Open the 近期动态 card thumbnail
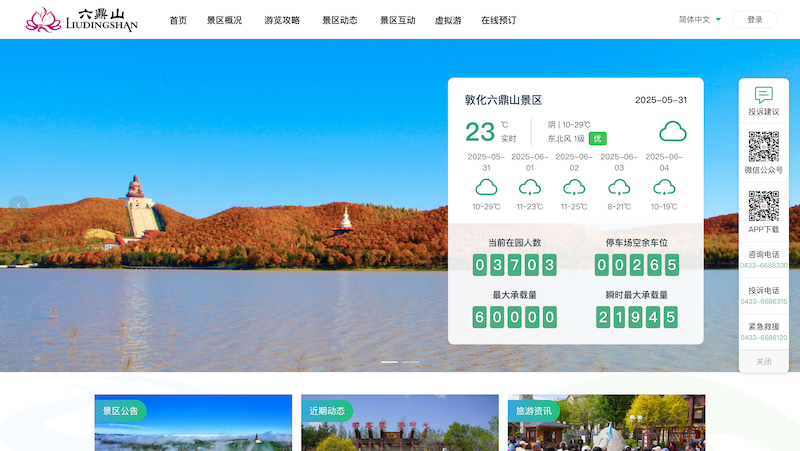The image size is (800, 451). [x=400, y=422]
